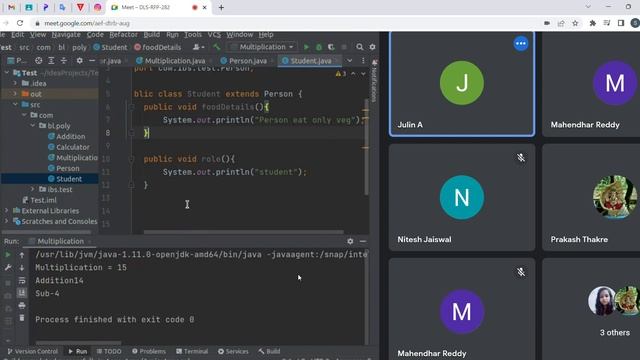The image size is (640, 360).
Task: Clear all console output with trash icon
Action: click(22, 318)
